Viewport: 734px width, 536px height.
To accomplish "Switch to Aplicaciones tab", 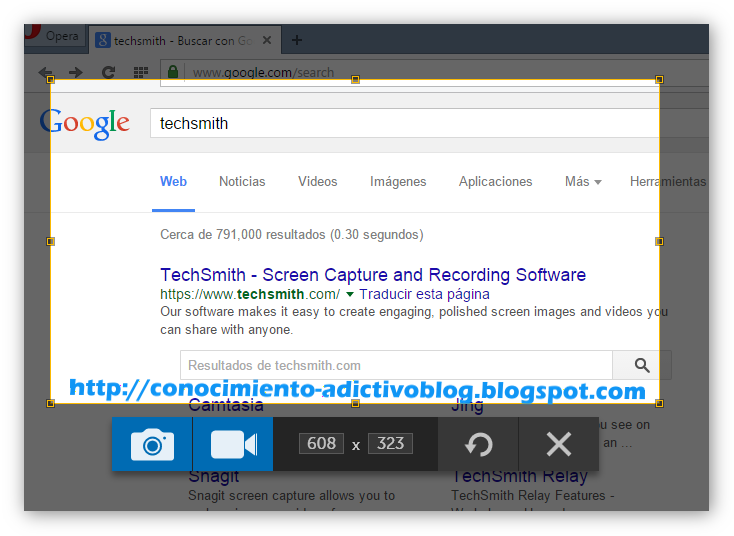I will [495, 182].
